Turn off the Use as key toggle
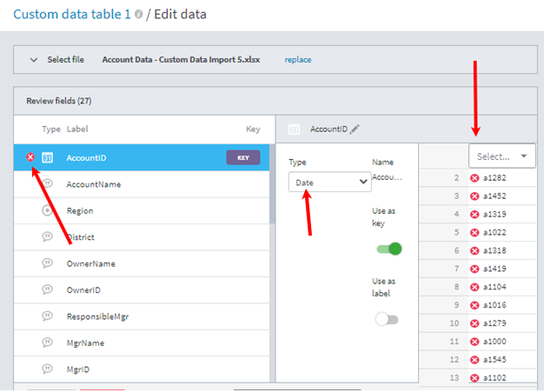 pos(389,249)
